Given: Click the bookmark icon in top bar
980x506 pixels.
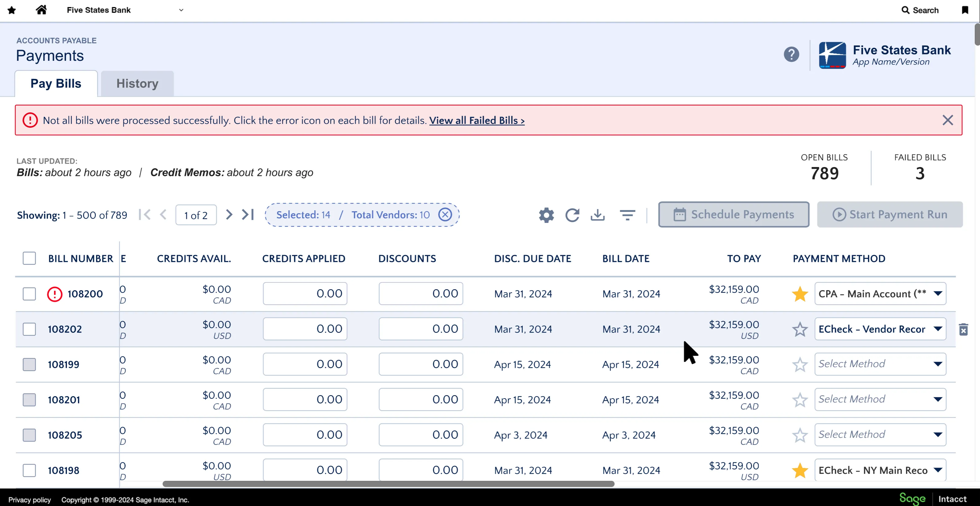Looking at the screenshot, I should click(965, 10).
